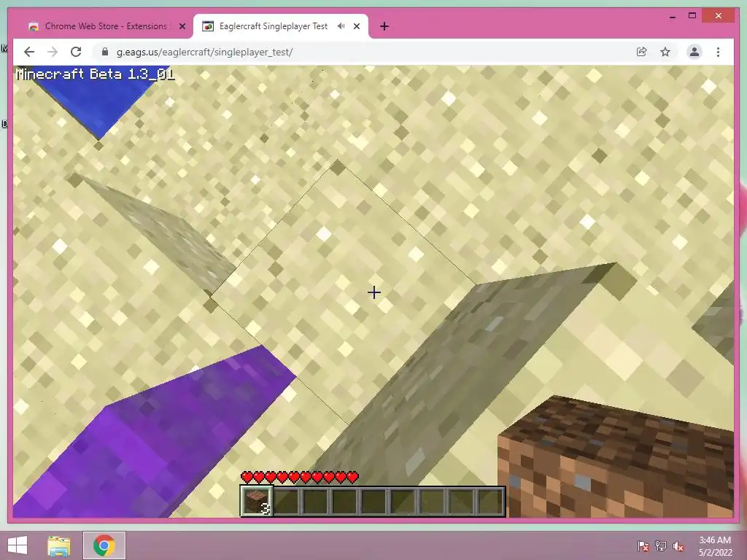View site info via the padlock icon
The image size is (747, 560).
tap(105, 52)
